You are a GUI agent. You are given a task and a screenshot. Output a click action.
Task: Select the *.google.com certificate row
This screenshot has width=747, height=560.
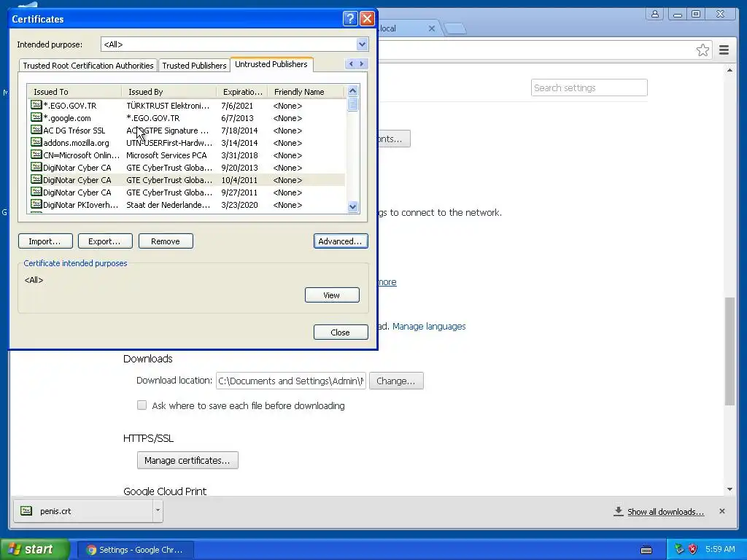pyautogui.click(x=186, y=118)
